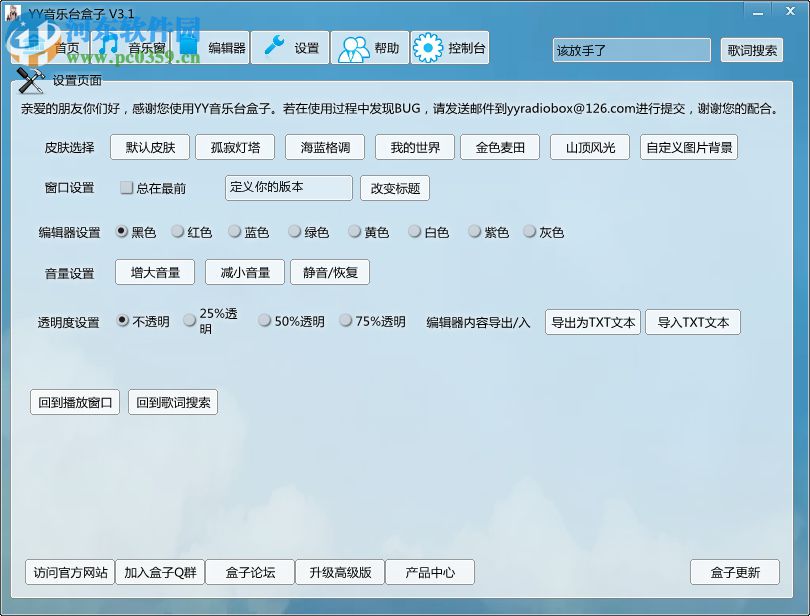Select the 红色 editor color option
Viewport: 810px width, 616px height.
point(176,232)
